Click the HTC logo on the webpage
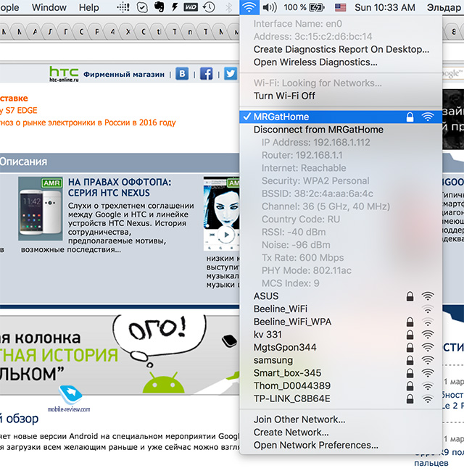Viewport: 464px width, 476px height. coord(64,74)
